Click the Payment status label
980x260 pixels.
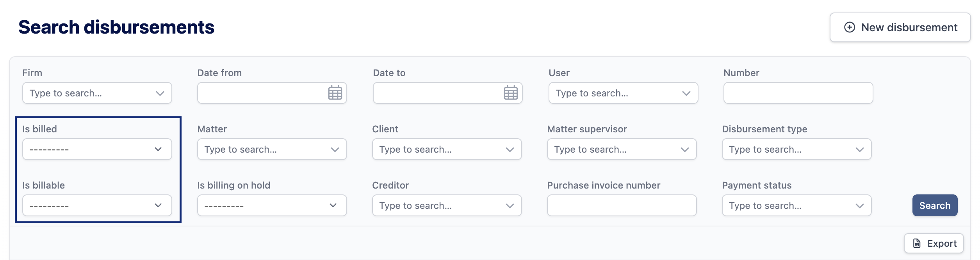click(757, 185)
